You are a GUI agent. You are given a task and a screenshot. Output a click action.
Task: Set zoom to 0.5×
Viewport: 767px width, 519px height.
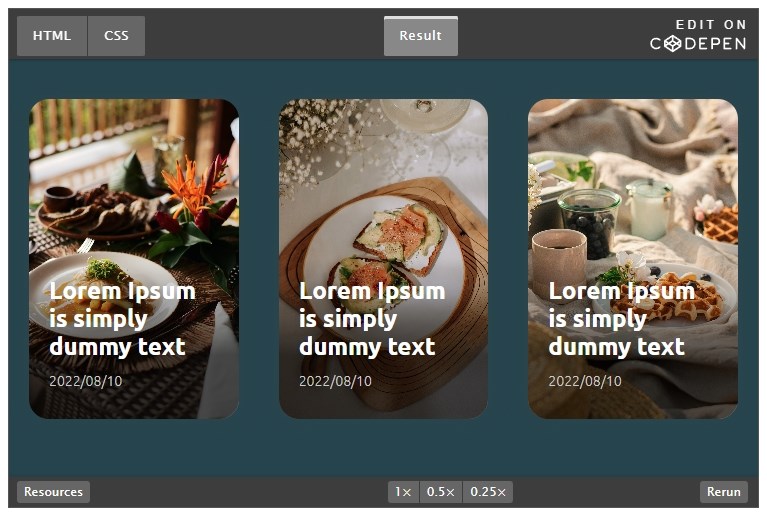click(x=441, y=492)
